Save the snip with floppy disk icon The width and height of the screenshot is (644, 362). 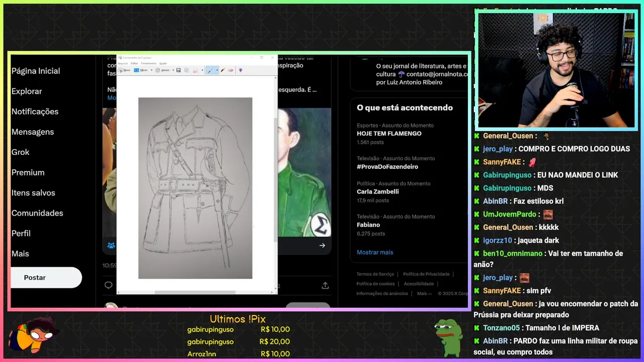179,70
